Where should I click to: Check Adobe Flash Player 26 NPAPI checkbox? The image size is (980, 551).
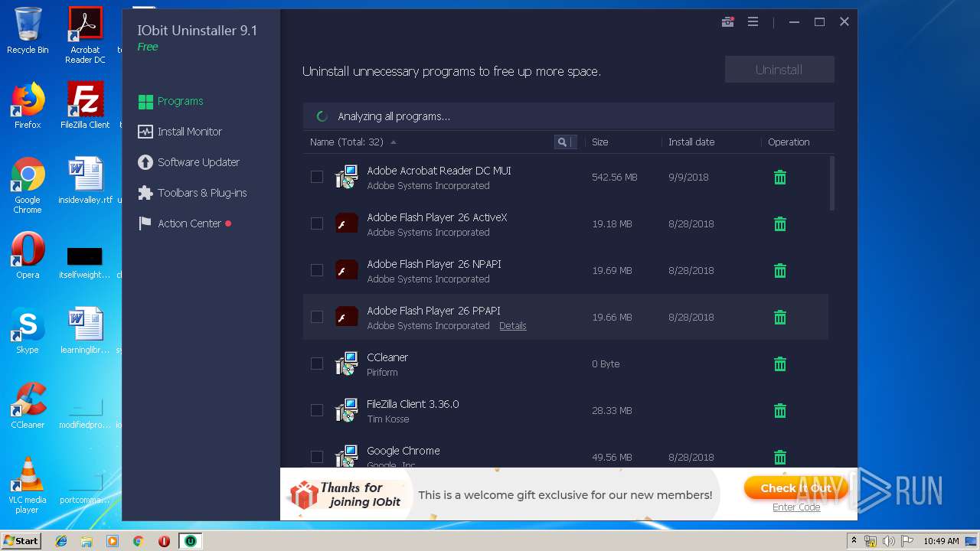[x=317, y=270]
